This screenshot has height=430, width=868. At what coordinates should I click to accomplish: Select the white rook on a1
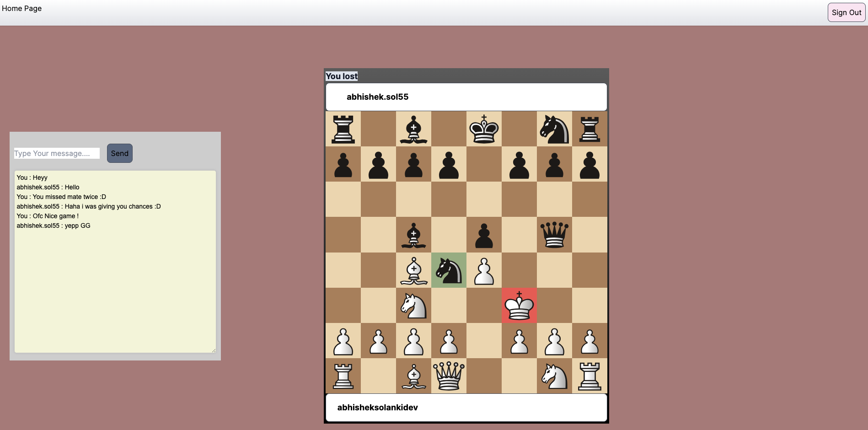coord(343,376)
